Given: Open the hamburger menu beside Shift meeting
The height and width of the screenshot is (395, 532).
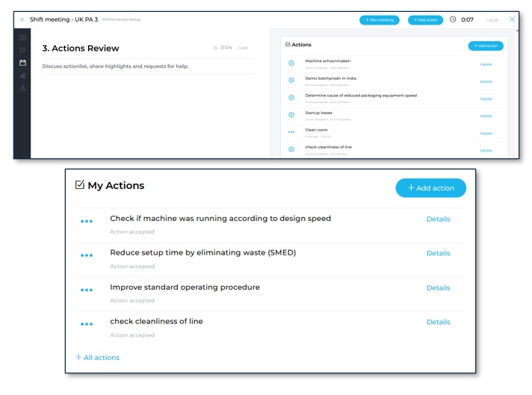Looking at the screenshot, I should pyautogui.click(x=22, y=19).
